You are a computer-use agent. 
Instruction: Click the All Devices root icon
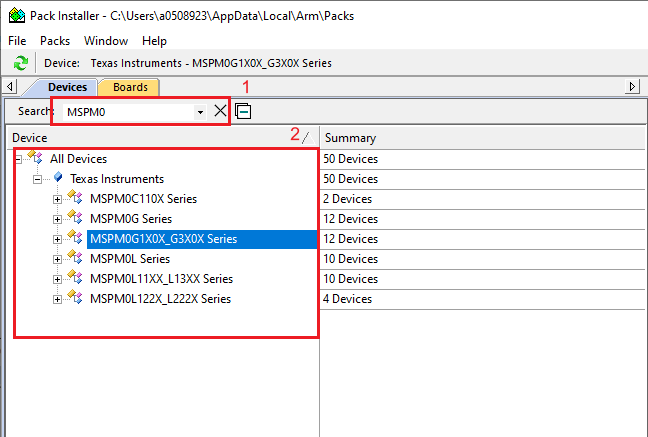pos(36,158)
